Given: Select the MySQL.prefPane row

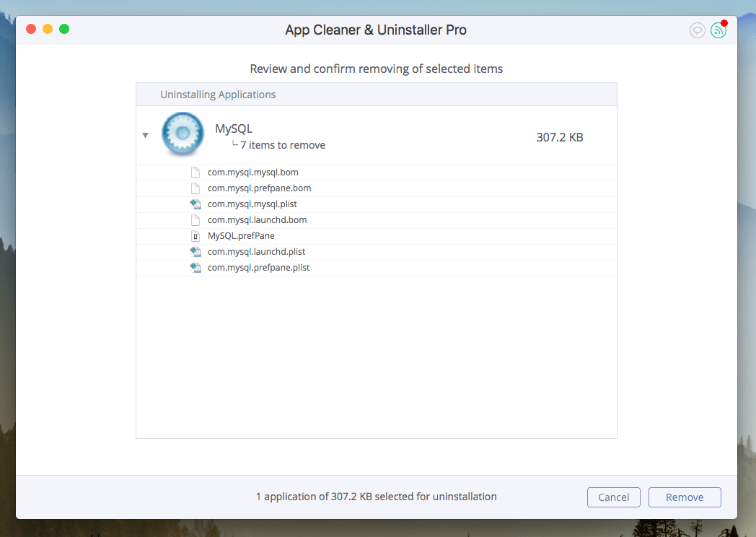Looking at the screenshot, I should pos(376,237).
